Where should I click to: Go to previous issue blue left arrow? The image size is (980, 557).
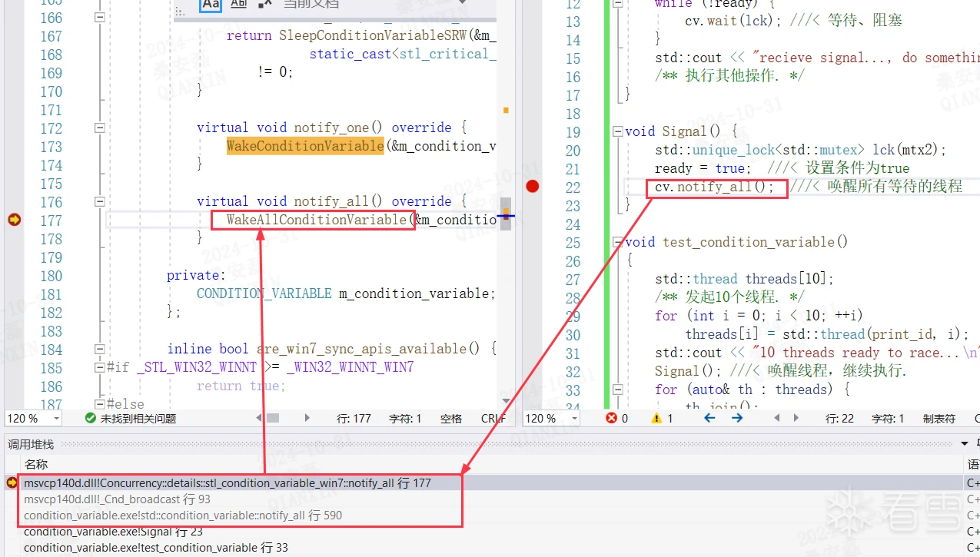[x=709, y=418]
